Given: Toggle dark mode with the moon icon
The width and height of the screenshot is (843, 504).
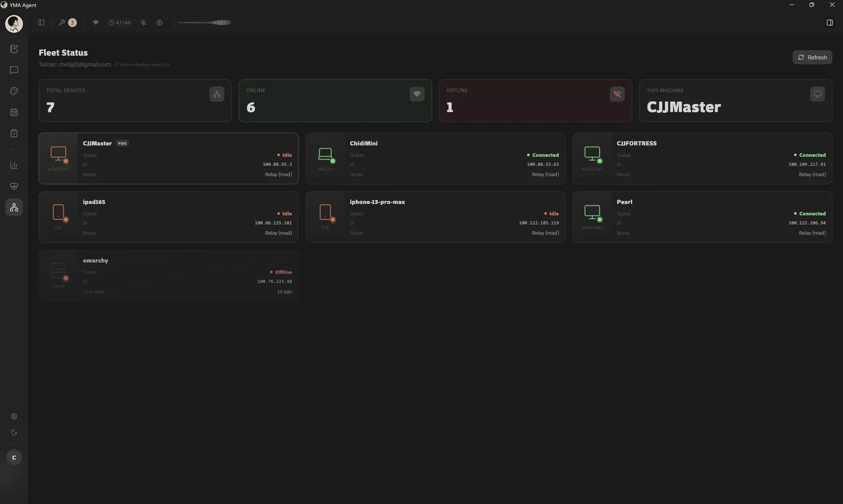Looking at the screenshot, I should 14,432.
